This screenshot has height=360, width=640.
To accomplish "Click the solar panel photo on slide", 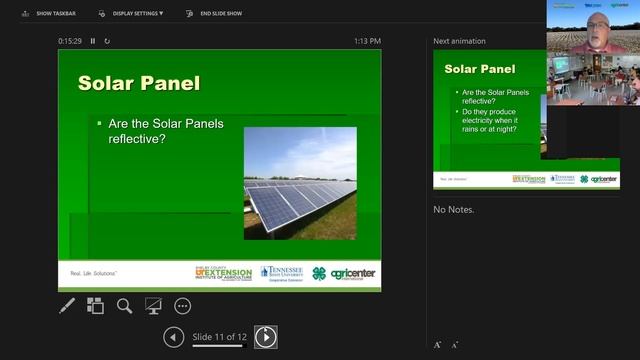I will (x=300, y=183).
